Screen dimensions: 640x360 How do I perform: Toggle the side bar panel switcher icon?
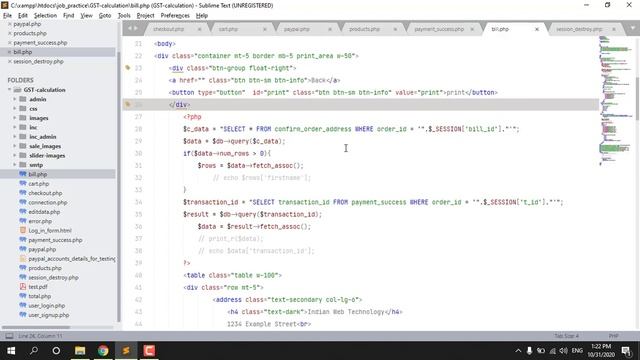pos(9,336)
